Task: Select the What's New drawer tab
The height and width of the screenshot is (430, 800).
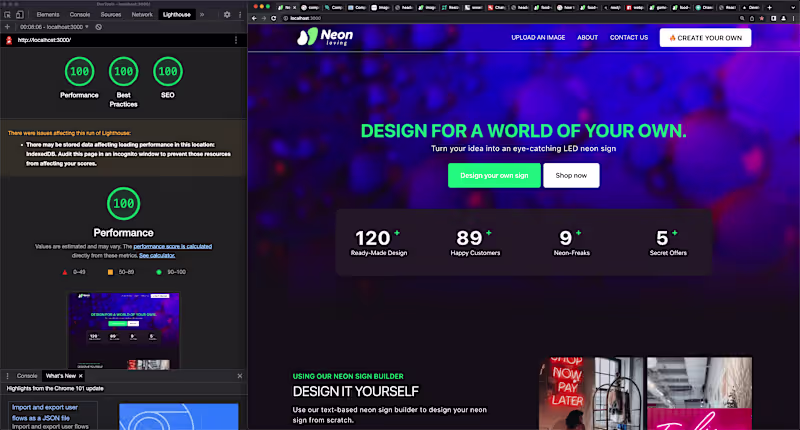Action: 61,376
